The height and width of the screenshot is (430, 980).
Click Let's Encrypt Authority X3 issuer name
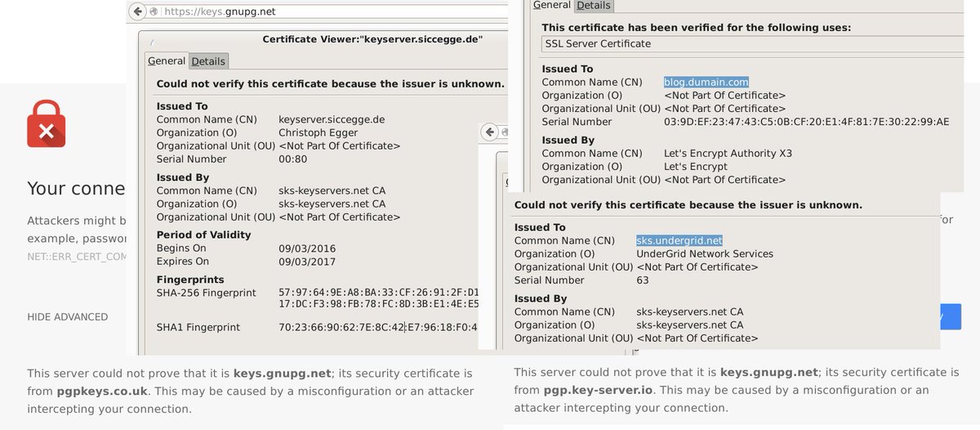pos(728,154)
